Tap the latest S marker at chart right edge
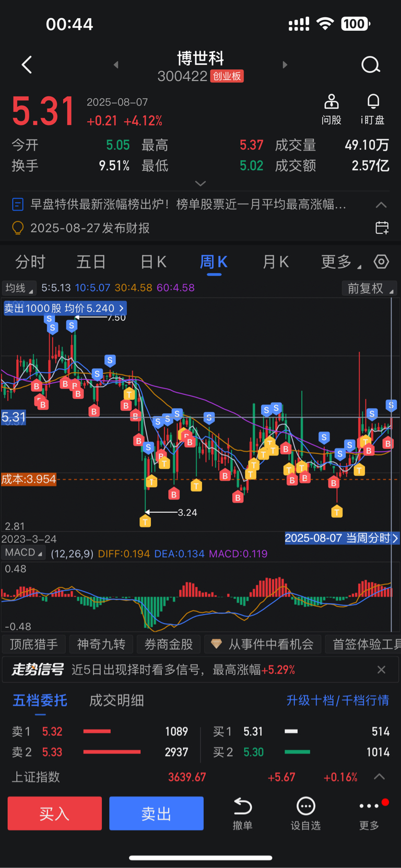The height and width of the screenshot is (868, 401). [x=391, y=405]
